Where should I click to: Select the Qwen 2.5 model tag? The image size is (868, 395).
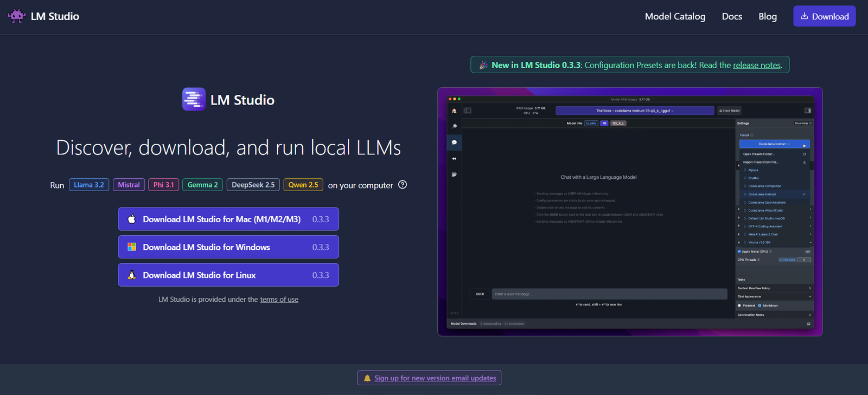[303, 185]
